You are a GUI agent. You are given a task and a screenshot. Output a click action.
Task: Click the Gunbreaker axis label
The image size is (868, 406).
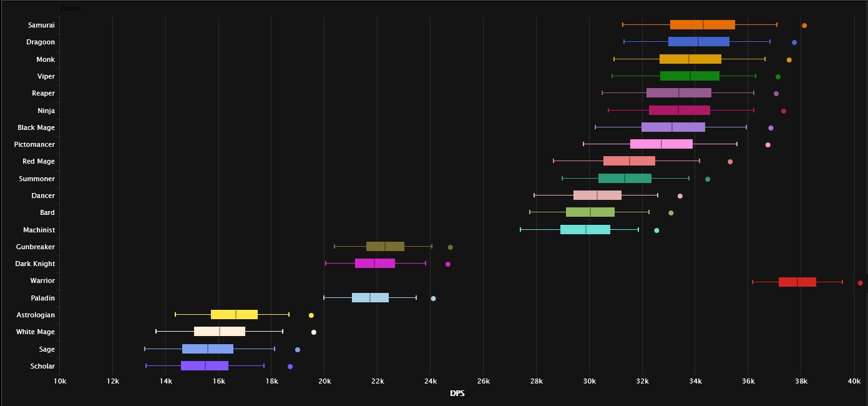(x=36, y=247)
